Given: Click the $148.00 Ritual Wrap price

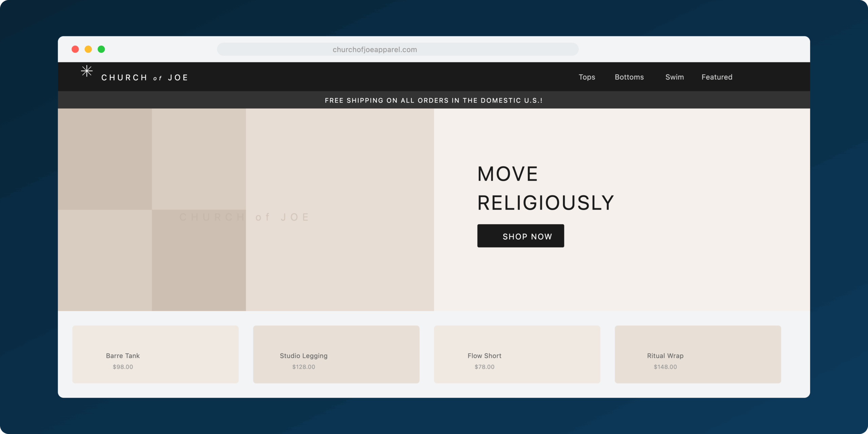Looking at the screenshot, I should click(x=665, y=367).
